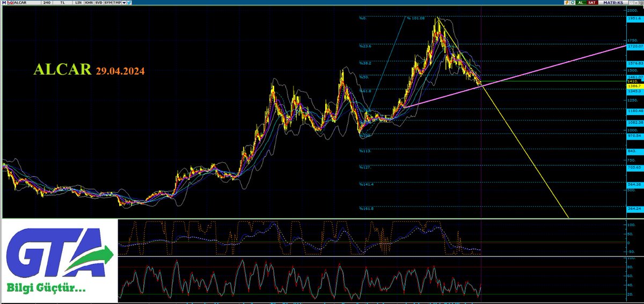Click the MATRiKS brand button
Screen dimensions: 644x304
pyautogui.click(x=613, y=3)
